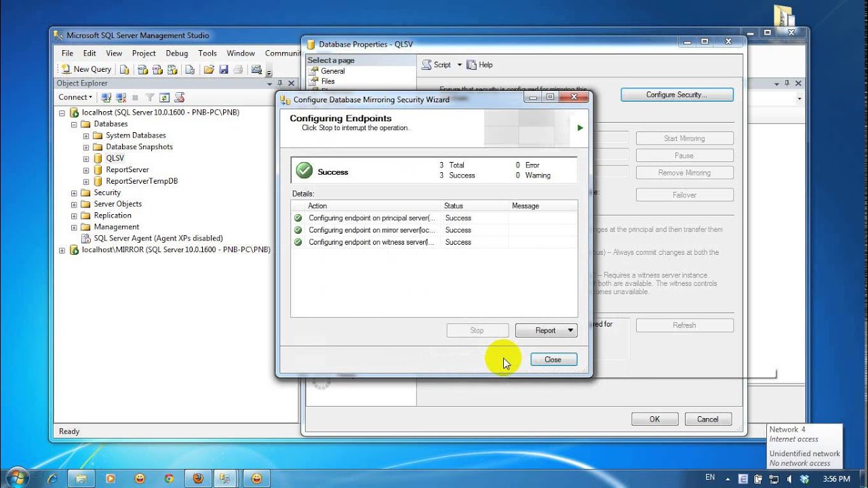Open the Connect dropdown in Object Explorer
Viewport: 868px width, 488px height.
coord(75,97)
